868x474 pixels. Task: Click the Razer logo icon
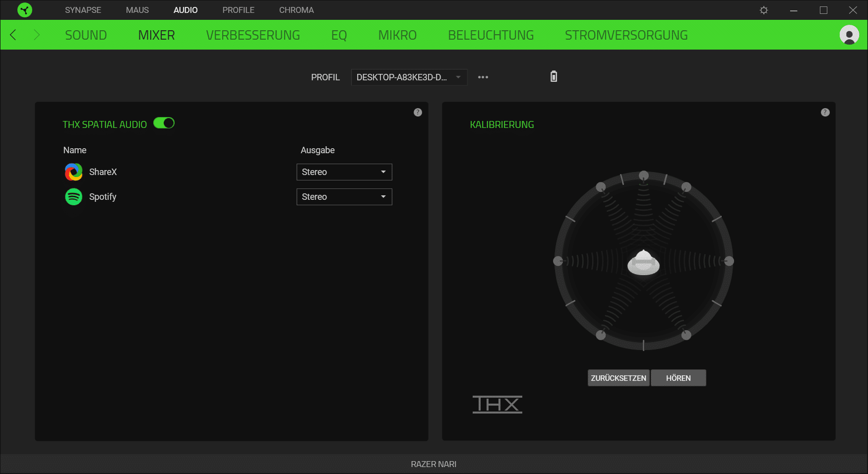(24, 10)
